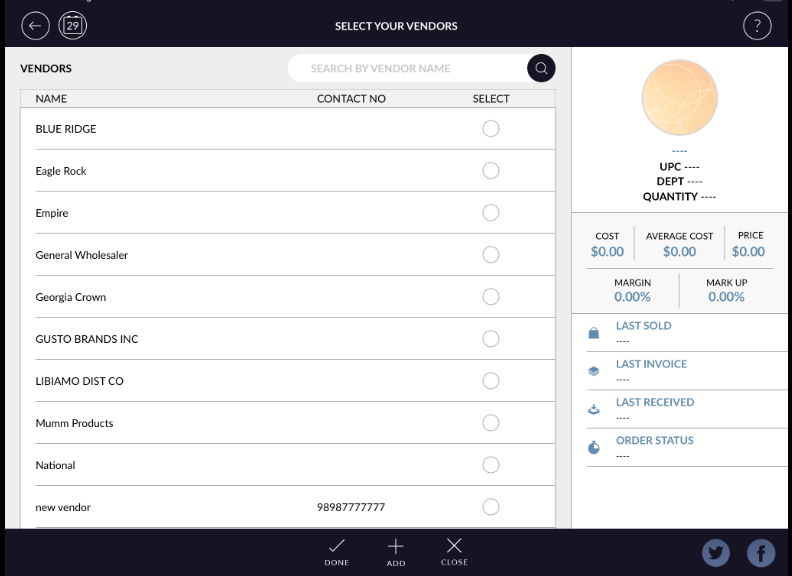Select the General Wholesaler radio button

[x=490, y=255]
